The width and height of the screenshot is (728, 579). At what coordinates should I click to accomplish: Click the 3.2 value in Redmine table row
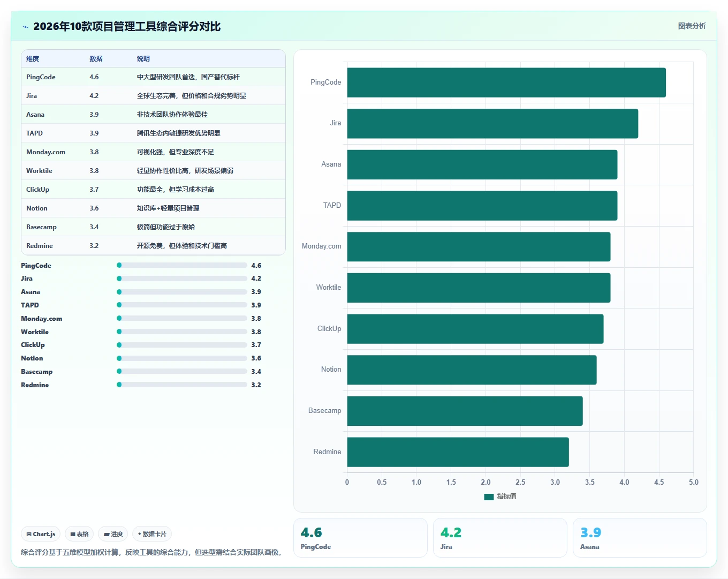[94, 246]
